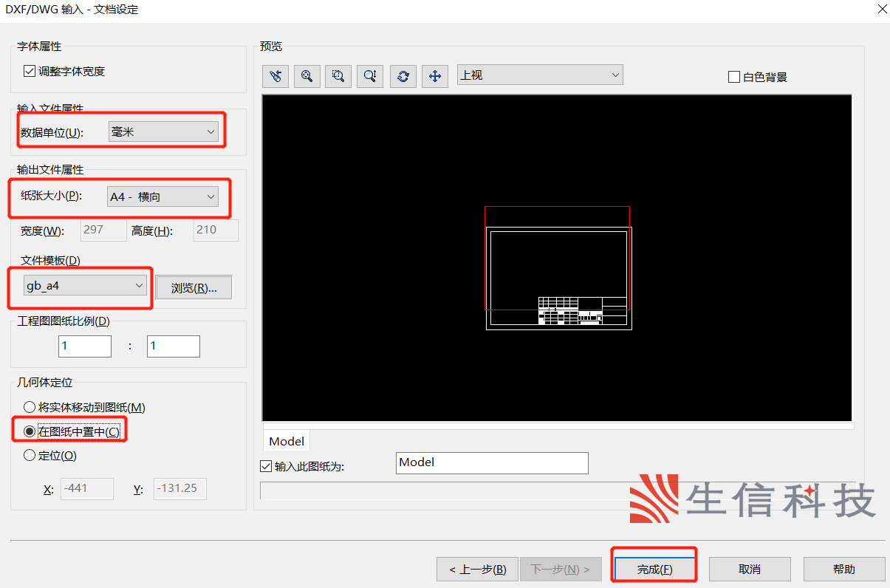This screenshot has height=588, width=890.
Task: Select the pan view arrows icon
Action: [x=435, y=75]
